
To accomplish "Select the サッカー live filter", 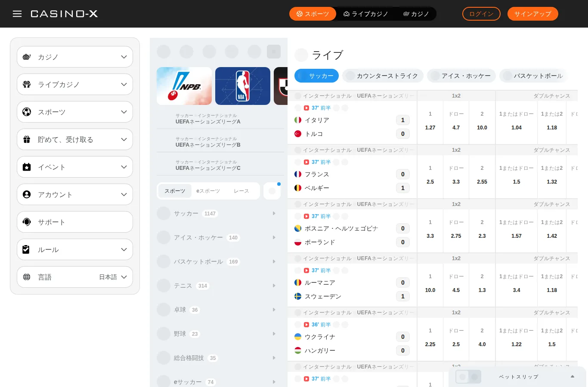I will [x=316, y=76].
